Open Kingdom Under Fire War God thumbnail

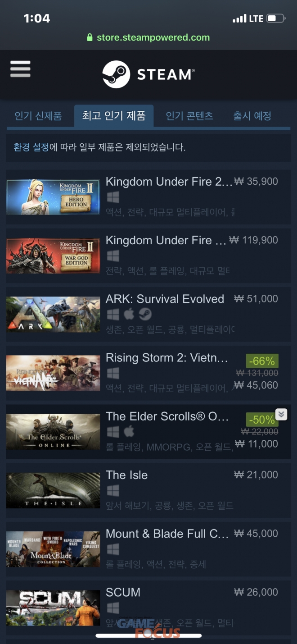53,256
